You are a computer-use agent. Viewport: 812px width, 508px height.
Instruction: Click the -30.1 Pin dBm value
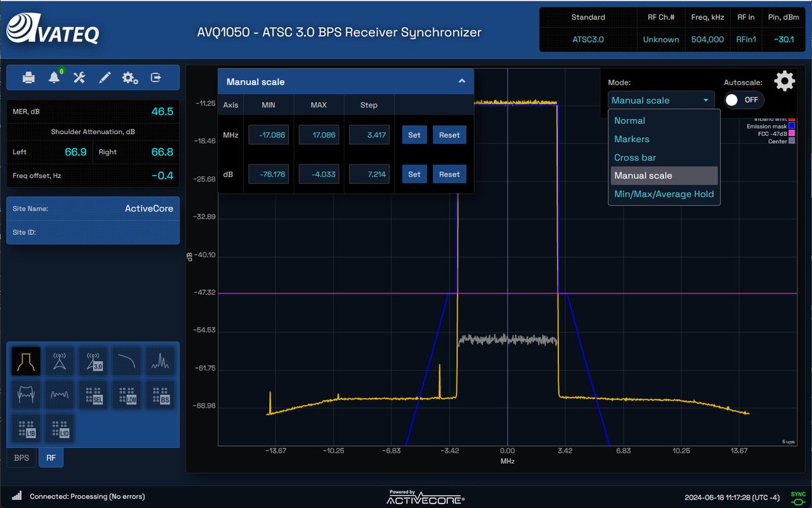point(783,39)
